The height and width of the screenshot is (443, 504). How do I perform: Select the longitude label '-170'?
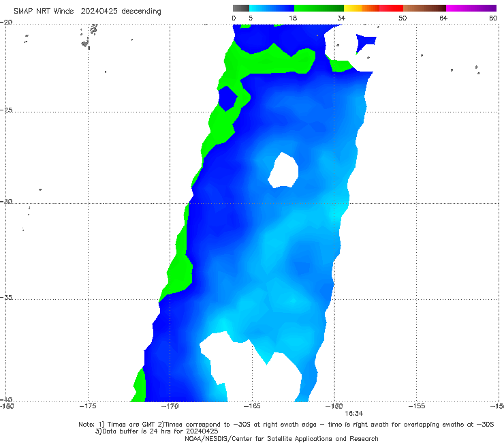[x=170, y=406]
